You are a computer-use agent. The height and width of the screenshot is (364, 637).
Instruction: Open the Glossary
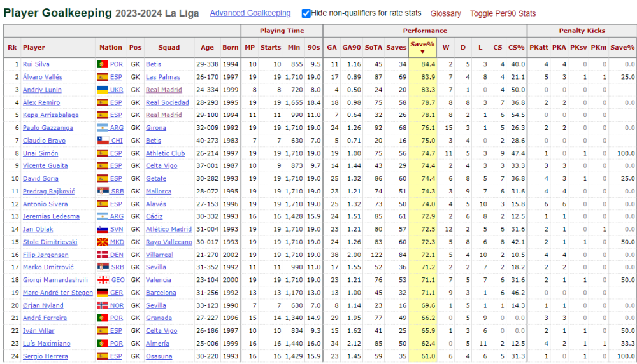pos(446,13)
